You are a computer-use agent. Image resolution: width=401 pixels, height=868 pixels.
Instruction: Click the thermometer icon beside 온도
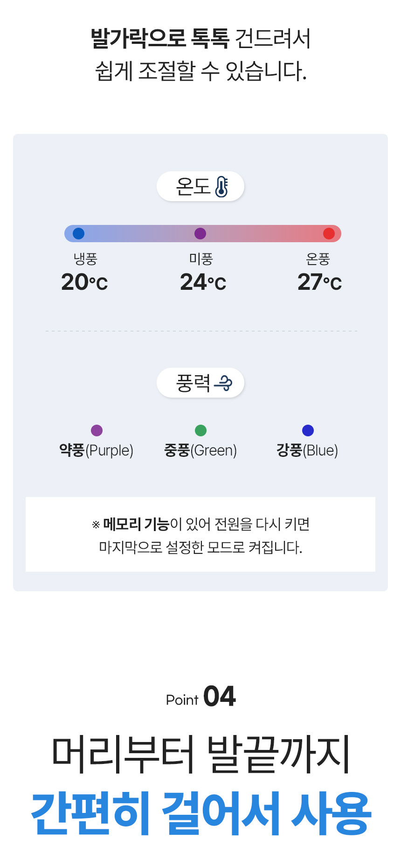[221, 187]
